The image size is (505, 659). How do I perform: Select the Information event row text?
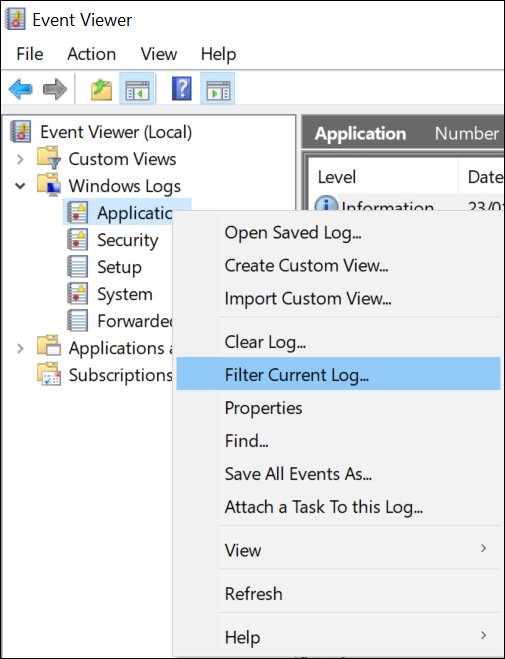click(x=387, y=204)
